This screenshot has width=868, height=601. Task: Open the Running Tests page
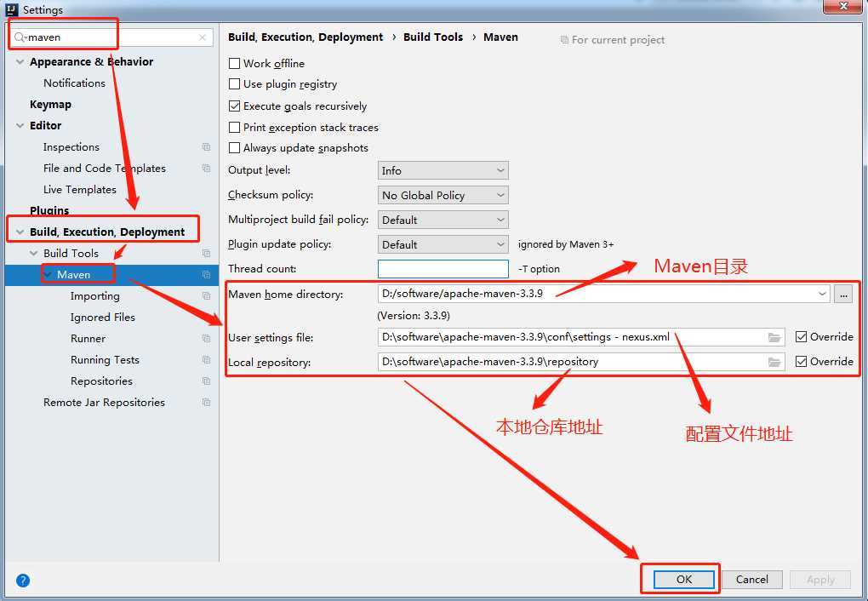coord(105,360)
